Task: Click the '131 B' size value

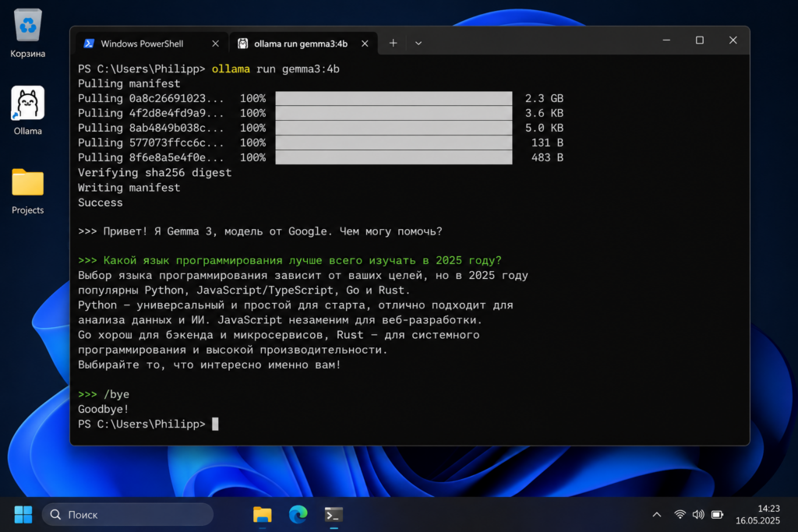Action: pyautogui.click(x=547, y=143)
